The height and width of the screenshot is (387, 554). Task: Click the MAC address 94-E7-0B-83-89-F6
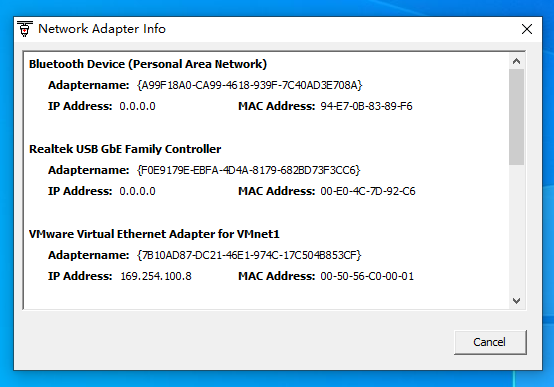pyautogui.click(x=366, y=106)
